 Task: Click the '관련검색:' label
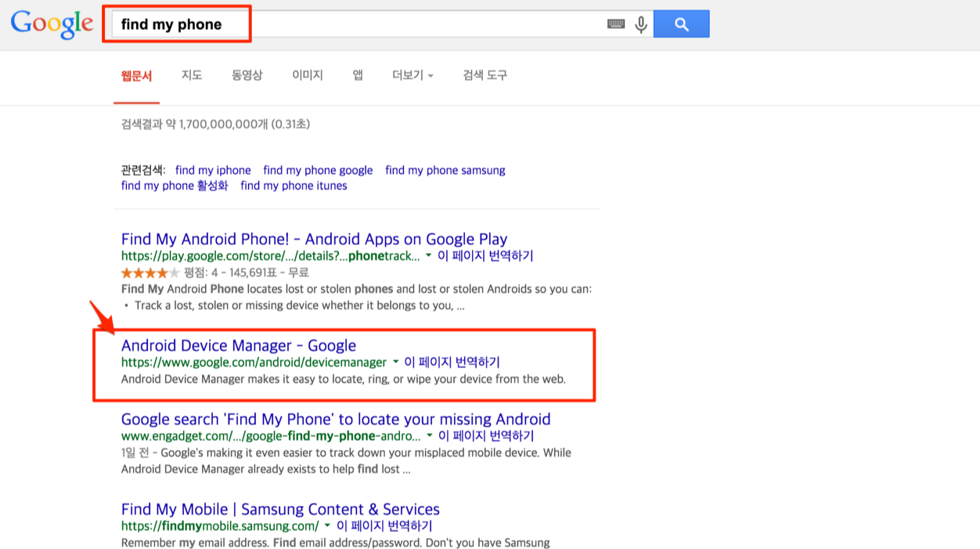[x=143, y=170]
